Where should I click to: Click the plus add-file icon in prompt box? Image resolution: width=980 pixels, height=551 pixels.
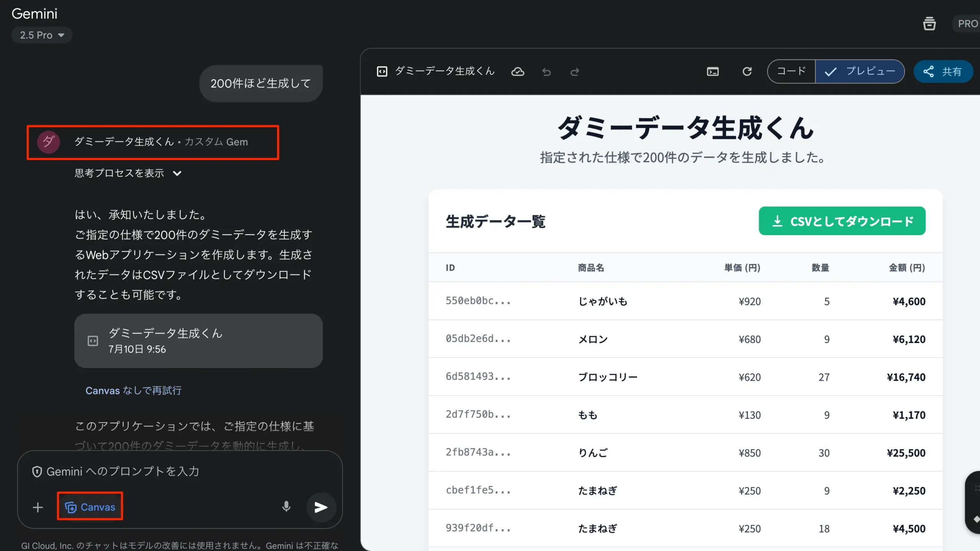[38, 507]
